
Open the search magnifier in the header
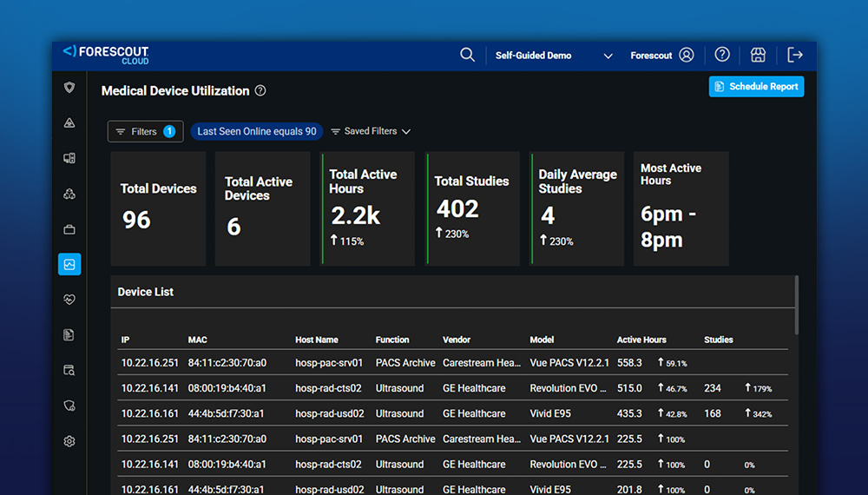click(467, 55)
